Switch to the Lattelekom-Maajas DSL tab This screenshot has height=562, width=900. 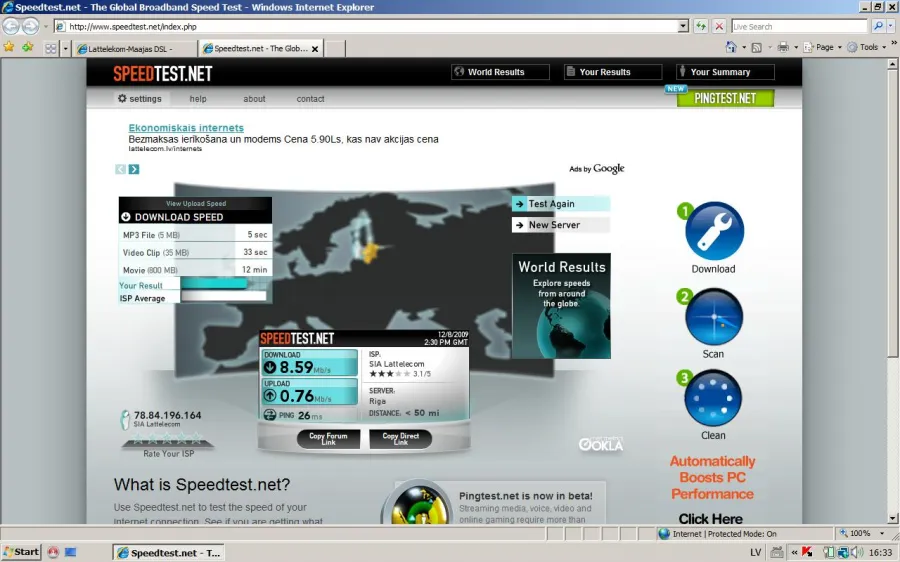[x=135, y=49]
